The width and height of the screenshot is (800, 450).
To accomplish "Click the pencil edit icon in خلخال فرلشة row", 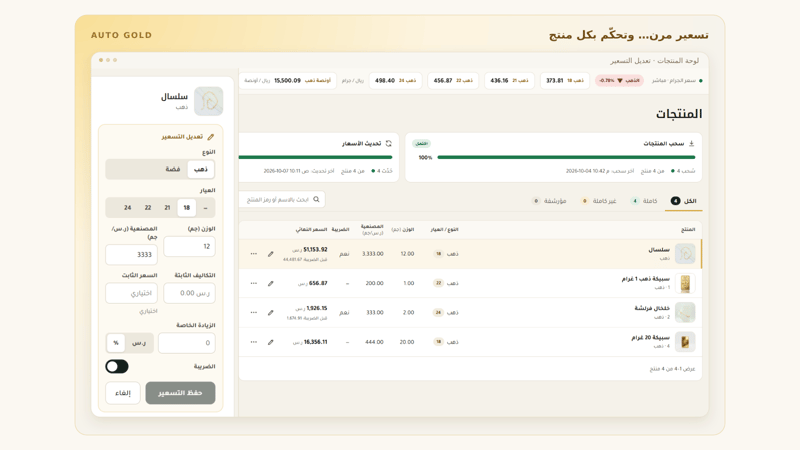I will point(270,312).
